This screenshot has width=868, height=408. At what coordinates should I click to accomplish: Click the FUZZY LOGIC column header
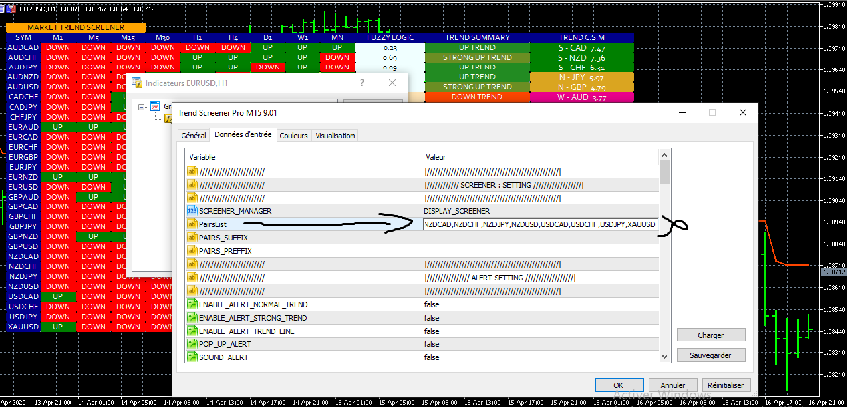(390, 38)
